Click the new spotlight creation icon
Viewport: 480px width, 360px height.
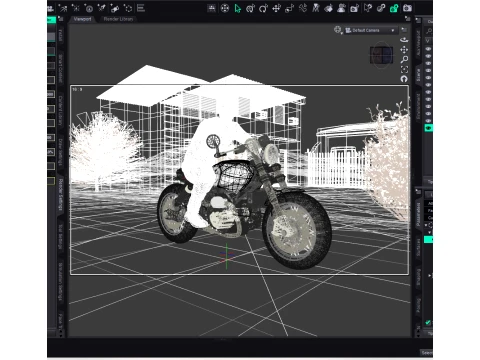pyautogui.click(x=102, y=8)
